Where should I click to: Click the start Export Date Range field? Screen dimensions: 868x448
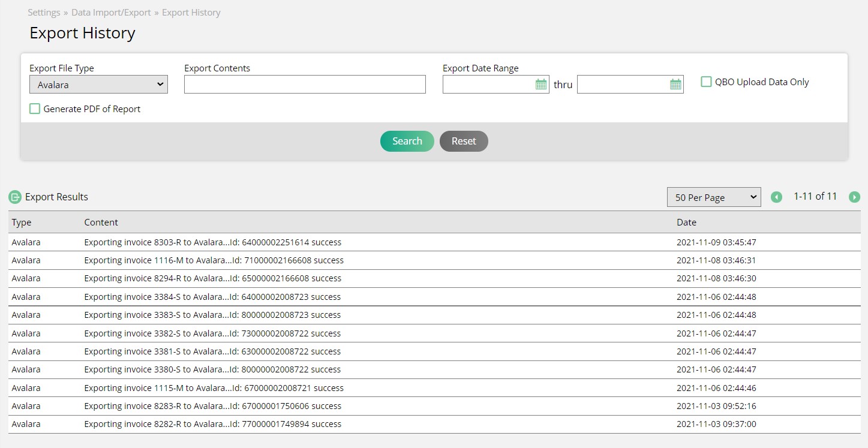[x=488, y=85]
